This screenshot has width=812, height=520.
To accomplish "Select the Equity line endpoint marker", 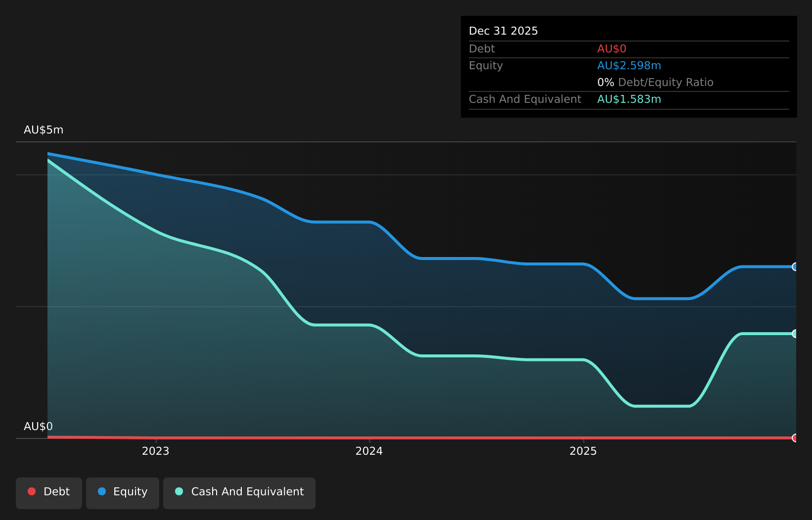I will coord(795,267).
